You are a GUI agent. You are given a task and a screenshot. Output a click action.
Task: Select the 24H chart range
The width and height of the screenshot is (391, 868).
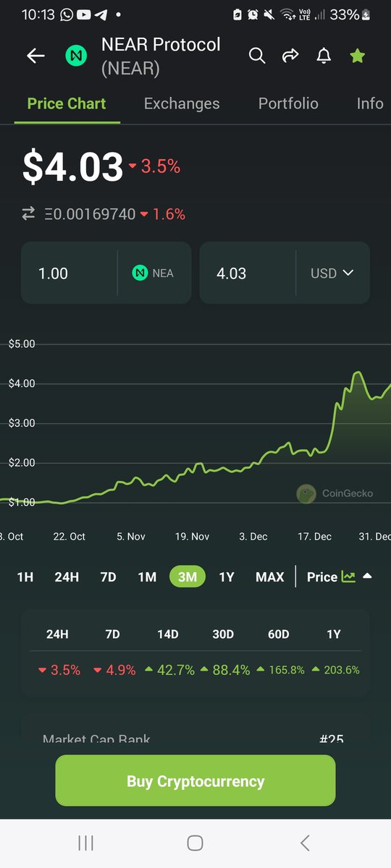(67, 576)
